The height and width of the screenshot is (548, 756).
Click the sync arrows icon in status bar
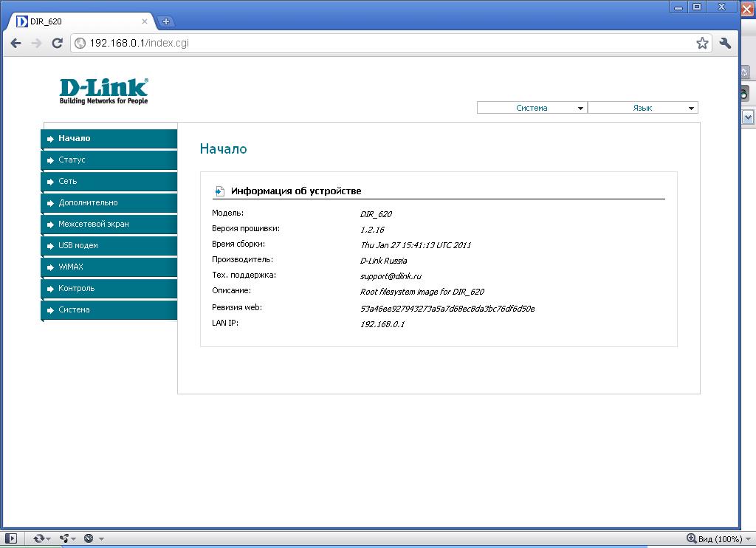tap(38, 538)
